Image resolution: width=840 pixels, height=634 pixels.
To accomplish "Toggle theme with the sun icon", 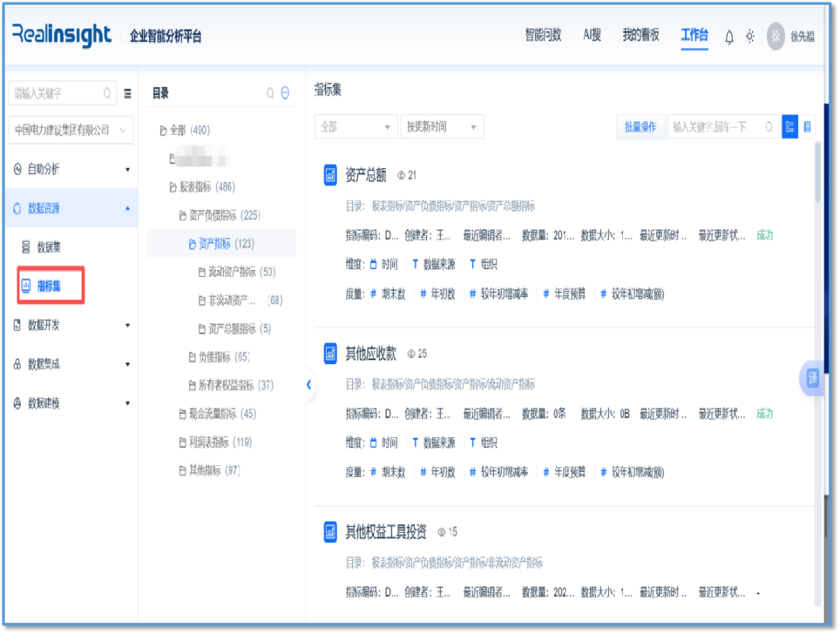I will (x=750, y=37).
